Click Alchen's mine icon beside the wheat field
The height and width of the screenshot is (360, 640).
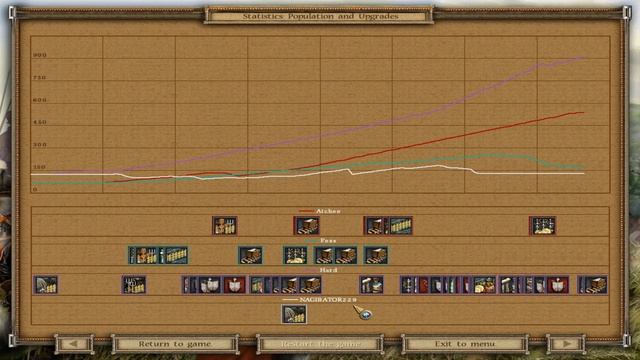tap(375, 226)
